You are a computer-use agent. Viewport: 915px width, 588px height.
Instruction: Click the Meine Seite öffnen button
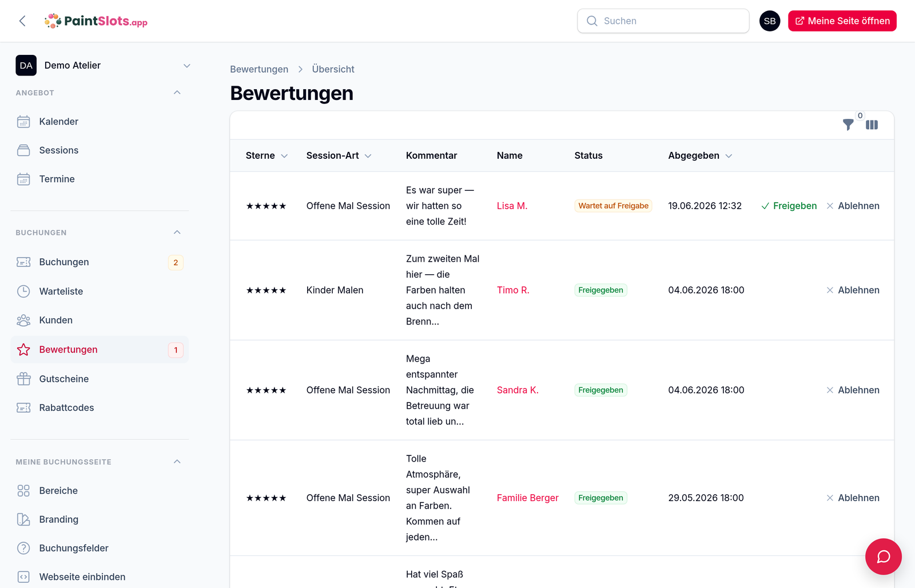[842, 21]
